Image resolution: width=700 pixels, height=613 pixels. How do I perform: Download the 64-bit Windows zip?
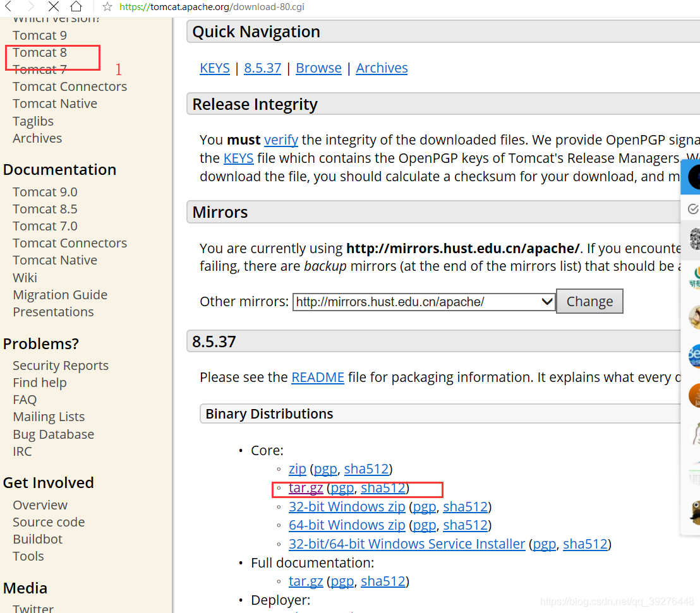(x=347, y=525)
